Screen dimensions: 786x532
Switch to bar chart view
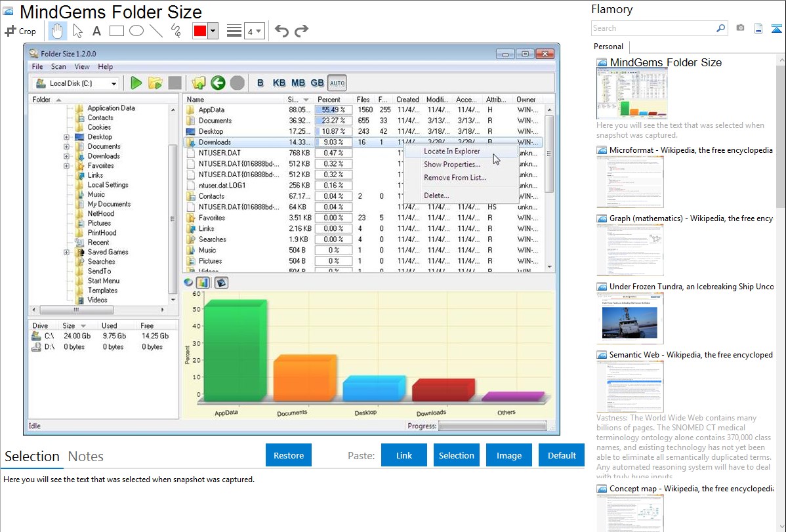(x=203, y=282)
